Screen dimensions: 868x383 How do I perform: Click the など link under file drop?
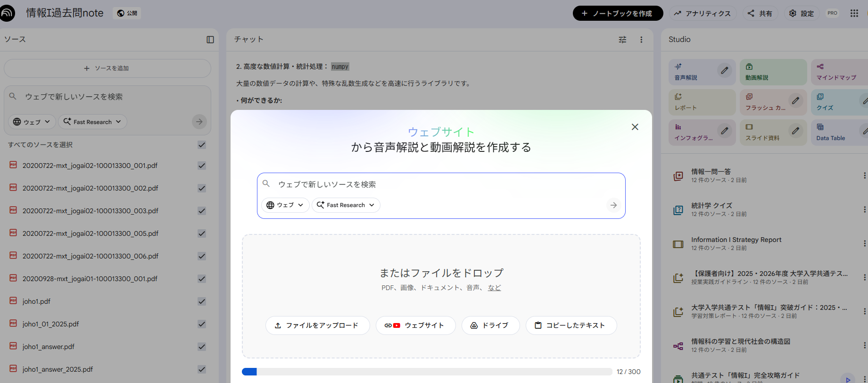click(x=494, y=288)
